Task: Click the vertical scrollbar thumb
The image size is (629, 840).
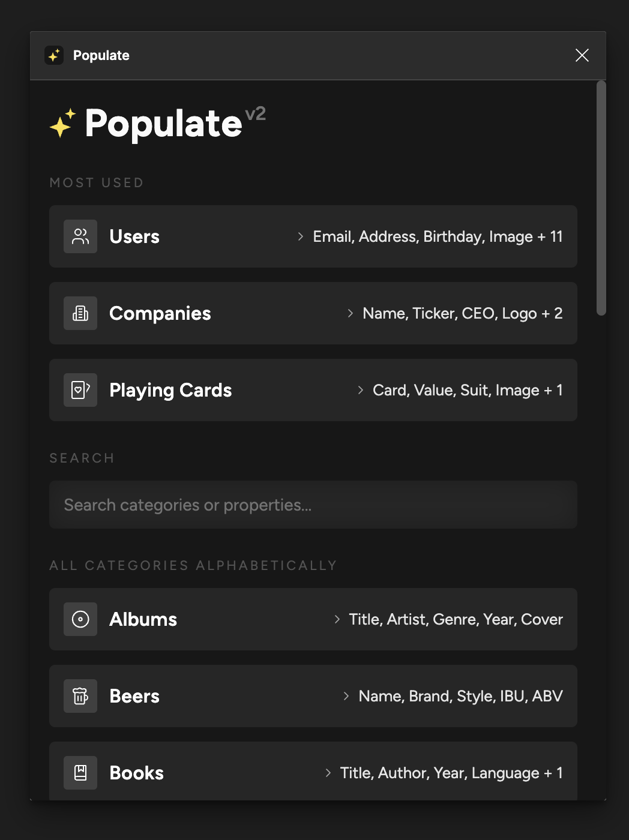Action: (x=601, y=198)
